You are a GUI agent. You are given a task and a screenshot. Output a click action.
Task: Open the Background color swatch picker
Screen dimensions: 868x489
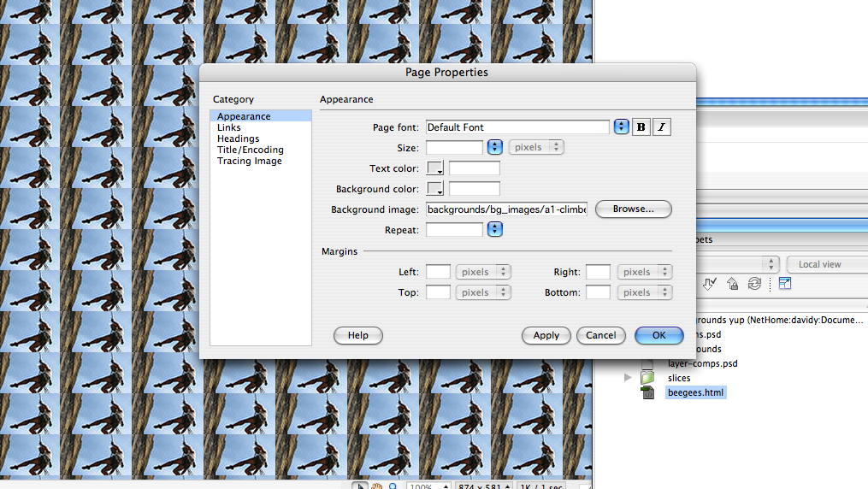[434, 189]
